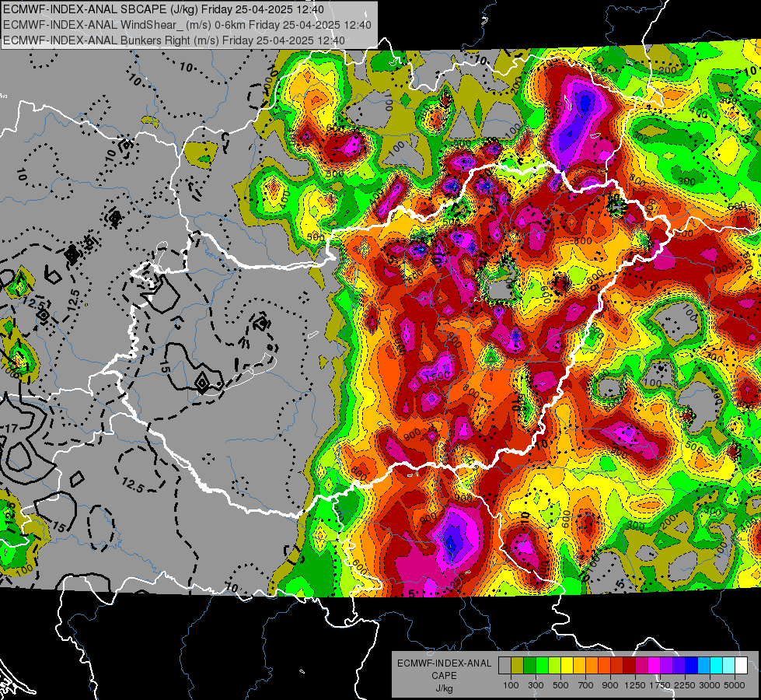Click the Bunkers Right (m/s) title line
The width and height of the screenshot is (761, 700).
[x=174, y=40]
